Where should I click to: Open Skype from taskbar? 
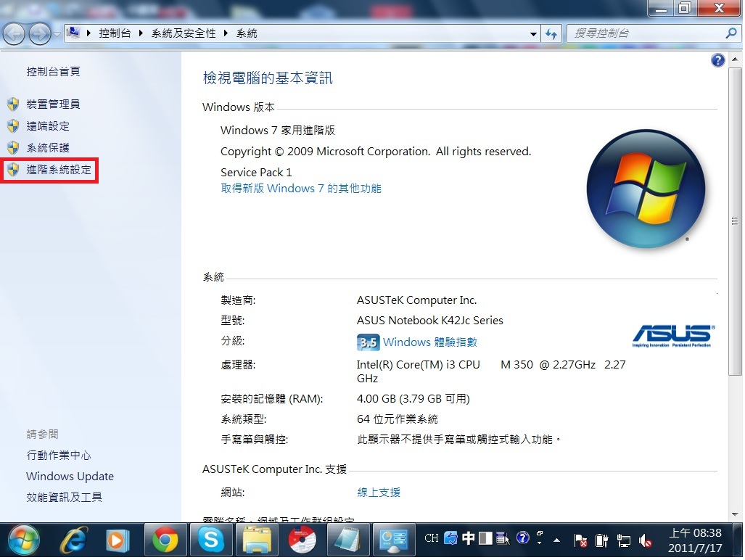point(211,540)
